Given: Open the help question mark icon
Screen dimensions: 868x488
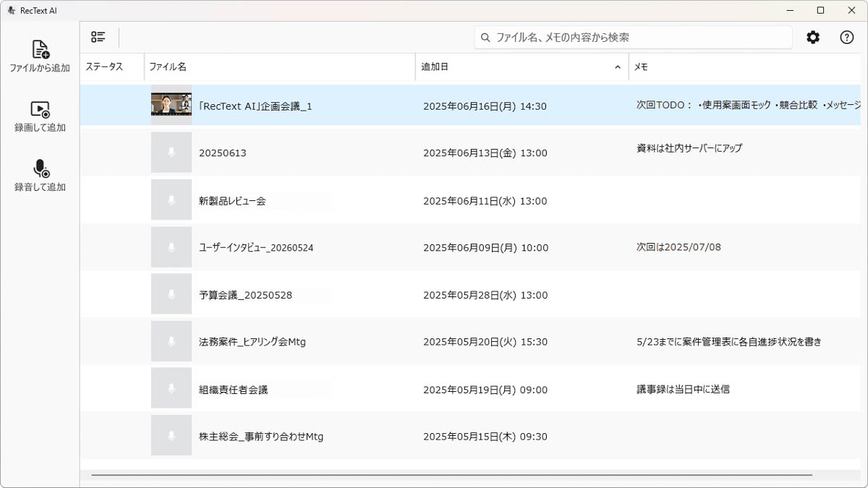Looking at the screenshot, I should (847, 38).
